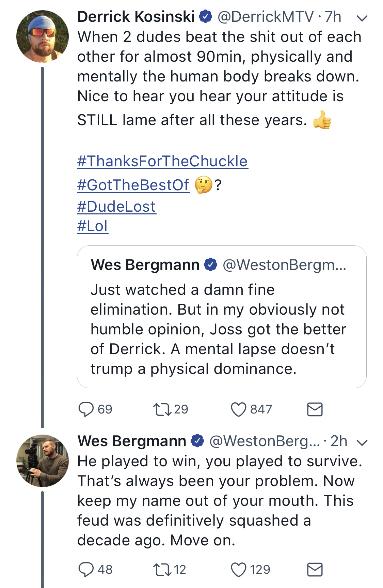Reply to Derrick Kosinski's tweet

86,409
